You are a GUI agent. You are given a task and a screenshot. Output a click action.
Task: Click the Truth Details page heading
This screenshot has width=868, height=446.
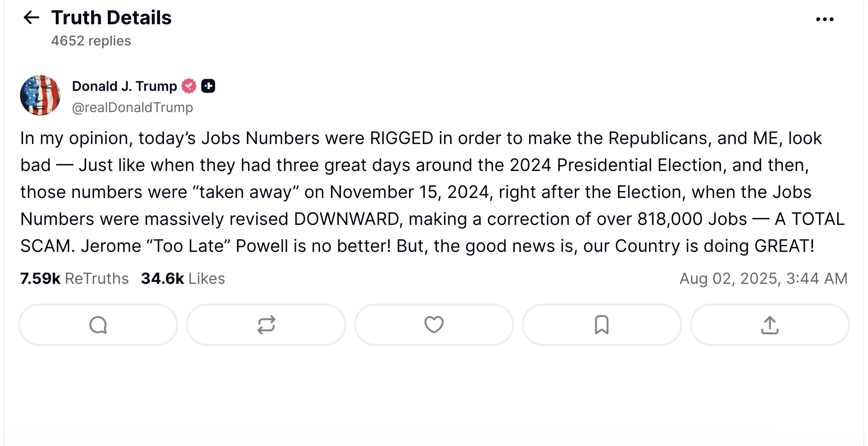click(x=111, y=18)
